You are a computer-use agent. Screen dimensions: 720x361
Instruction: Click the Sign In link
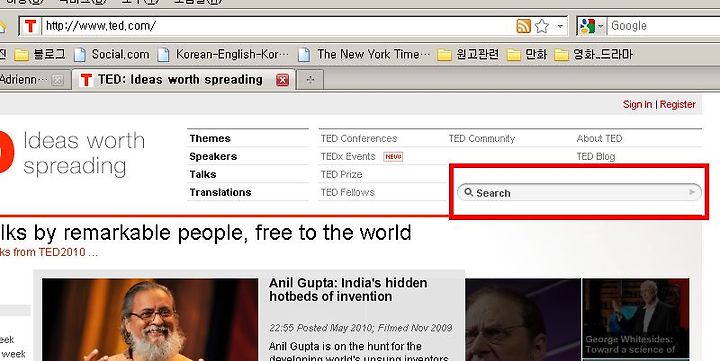(x=637, y=105)
